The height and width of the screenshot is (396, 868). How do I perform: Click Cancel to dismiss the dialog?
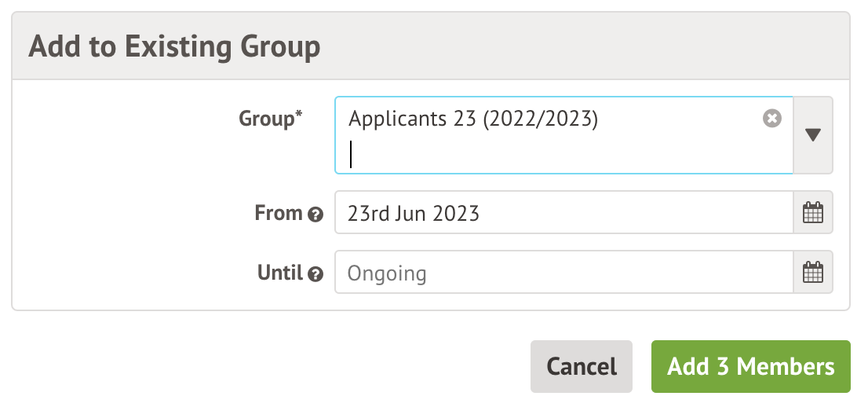pyautogui.click(x=581, y=366)
